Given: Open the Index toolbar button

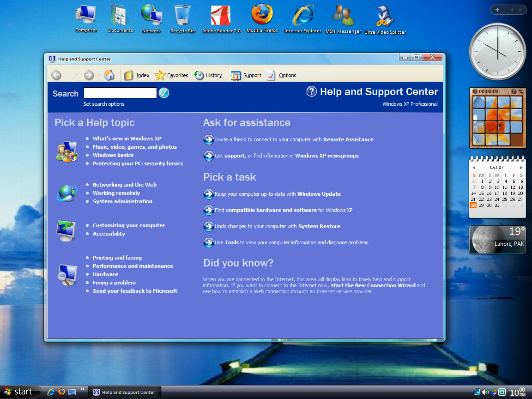Looking at the screenshot, I should (137, 75).
